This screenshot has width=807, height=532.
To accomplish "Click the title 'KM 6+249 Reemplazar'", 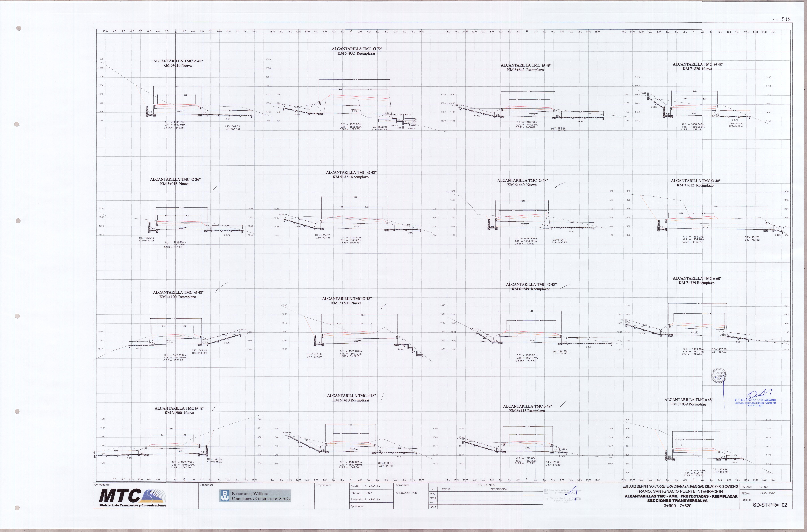I will [x=530, y=289].
